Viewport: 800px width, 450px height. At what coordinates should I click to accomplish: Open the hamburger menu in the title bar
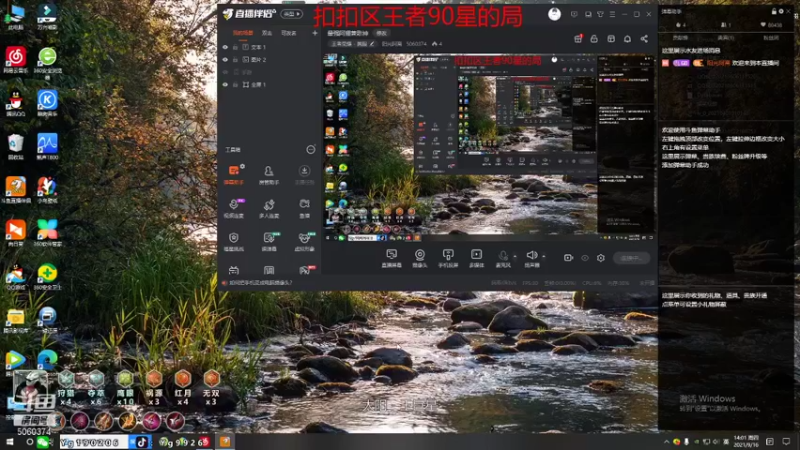point(612,14)
